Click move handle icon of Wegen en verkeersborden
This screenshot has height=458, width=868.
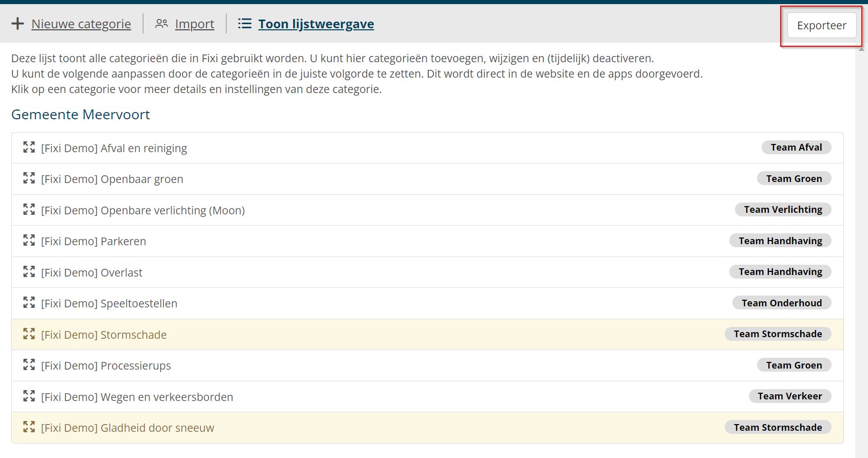[29, 396]
